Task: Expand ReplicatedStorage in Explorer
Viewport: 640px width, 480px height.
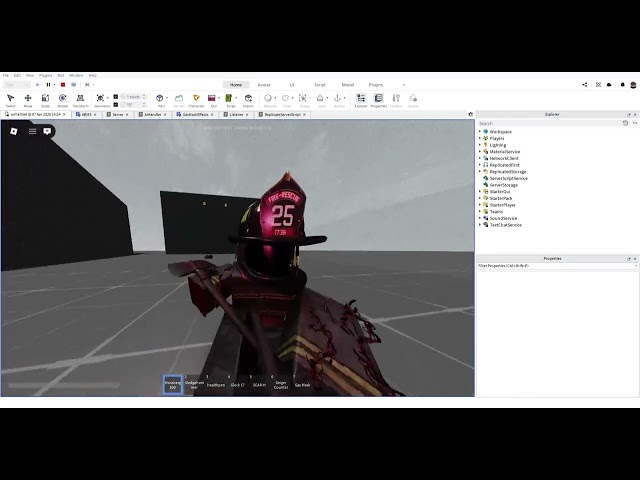Action: [x=480, y=172]
